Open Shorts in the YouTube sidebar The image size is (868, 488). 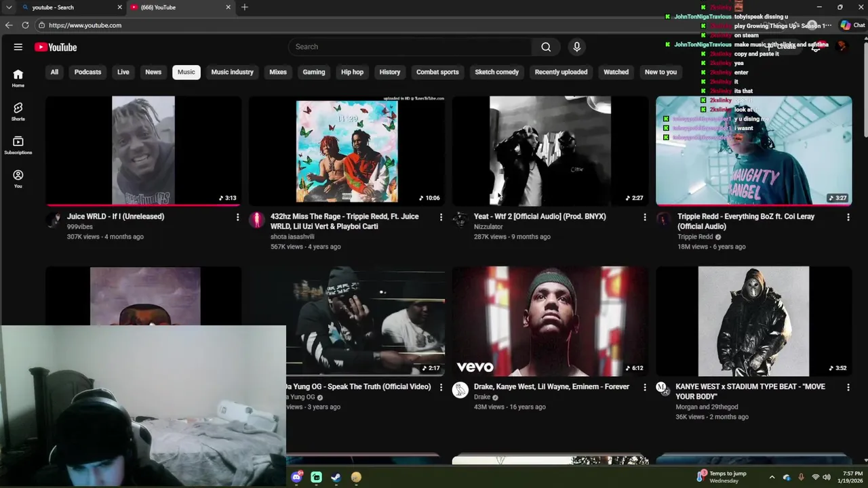tap(18, 112)
